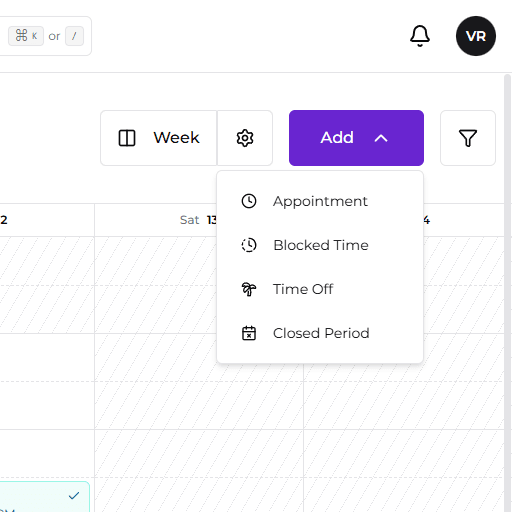Switch the Week view selector
The height and width of the screenshot is (512, 512).
point(159,138)
